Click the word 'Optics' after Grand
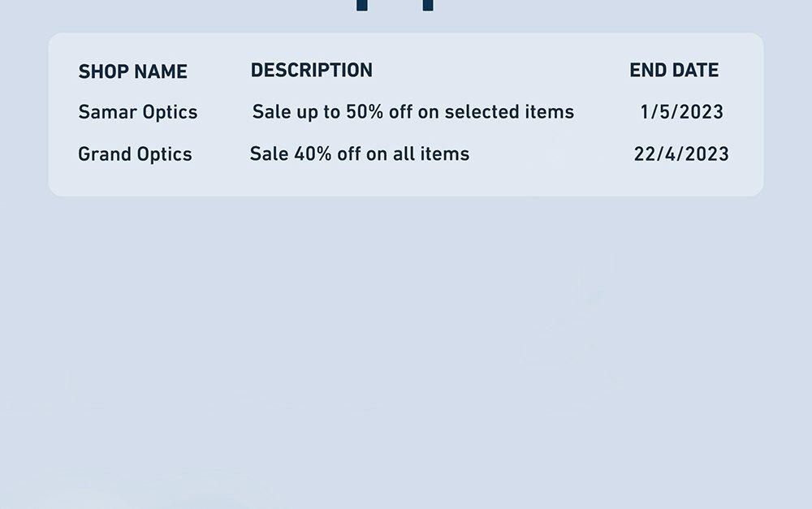 click(164, 154)
